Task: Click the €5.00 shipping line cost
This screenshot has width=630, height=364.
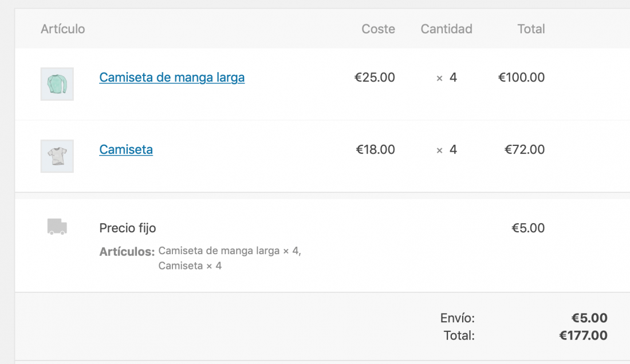Action: tap(528, 228)
